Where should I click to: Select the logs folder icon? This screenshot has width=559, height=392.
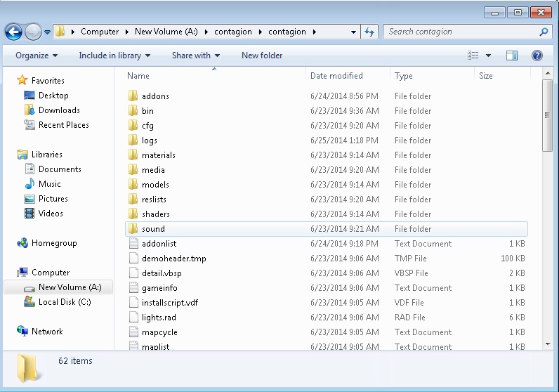pos(133,140)
